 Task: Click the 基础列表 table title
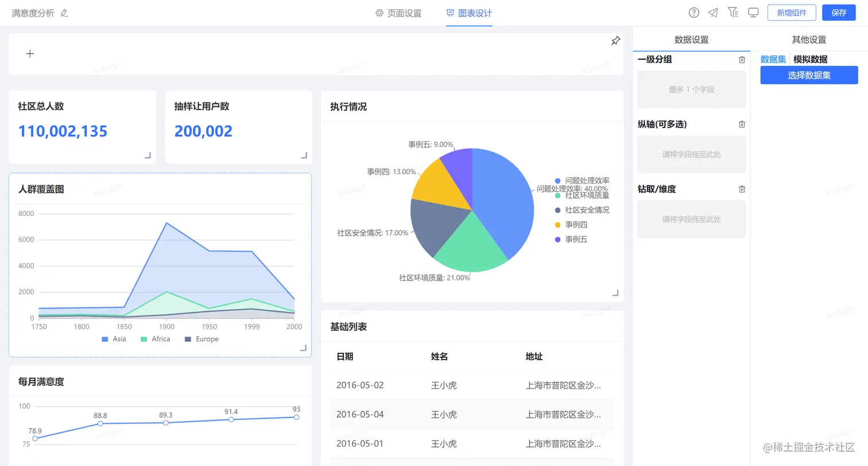pos(348,326)
